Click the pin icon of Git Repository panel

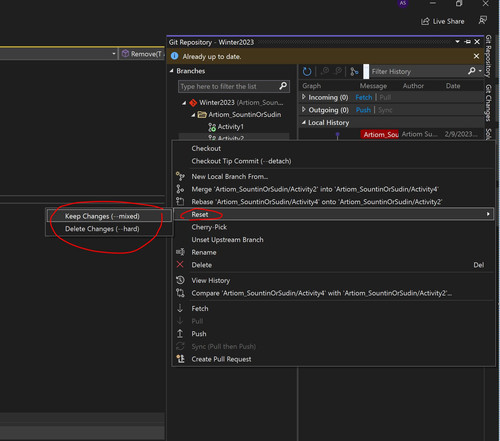tap(468, 42)
